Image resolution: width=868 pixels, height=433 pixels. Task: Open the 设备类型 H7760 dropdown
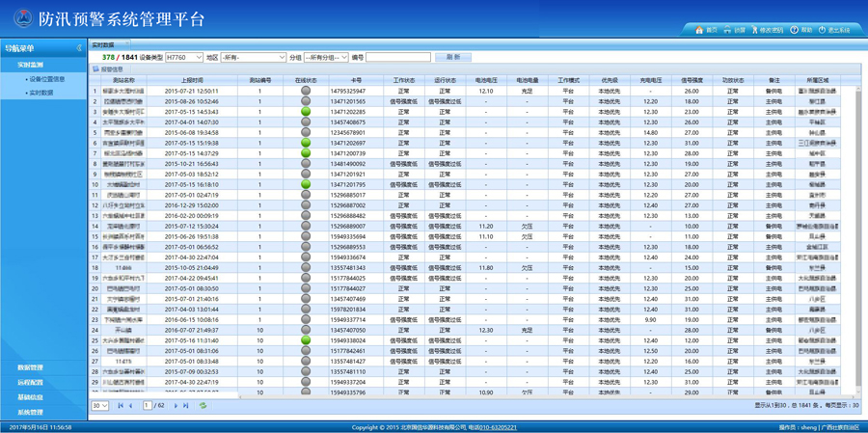point(184,57)
